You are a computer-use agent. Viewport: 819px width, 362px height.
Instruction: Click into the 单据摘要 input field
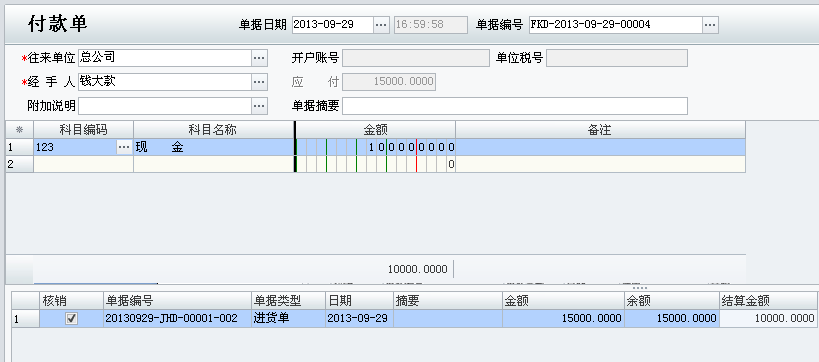(x=514, y=106)
